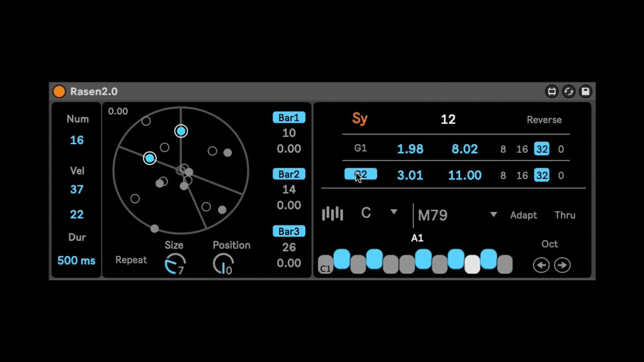Image resolution: width=644 pixels, height=362 pixels.
Task: Click the G1 value 1.98
Action: coord(410,149)
